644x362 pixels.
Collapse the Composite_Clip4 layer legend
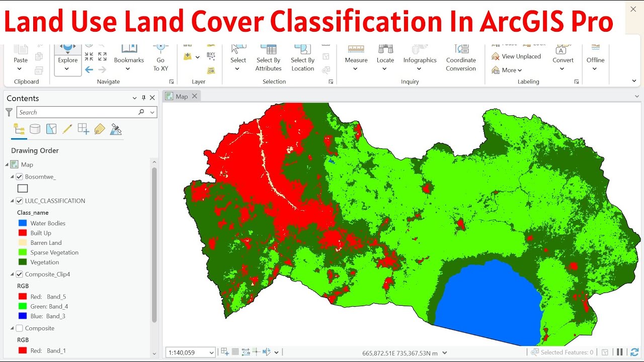click(x=13, y=274)
